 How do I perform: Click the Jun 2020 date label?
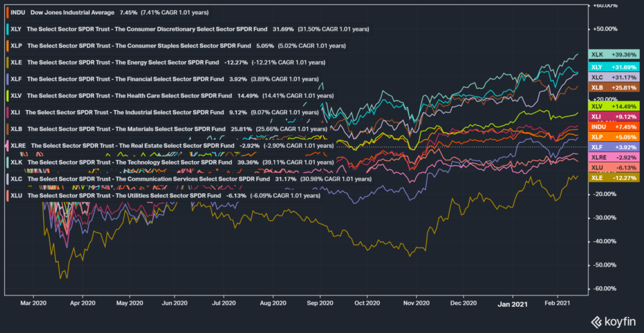click(174, 303)
